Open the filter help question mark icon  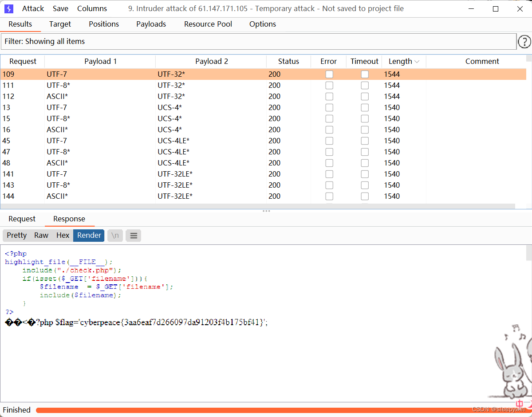click(x=524, y=41)
